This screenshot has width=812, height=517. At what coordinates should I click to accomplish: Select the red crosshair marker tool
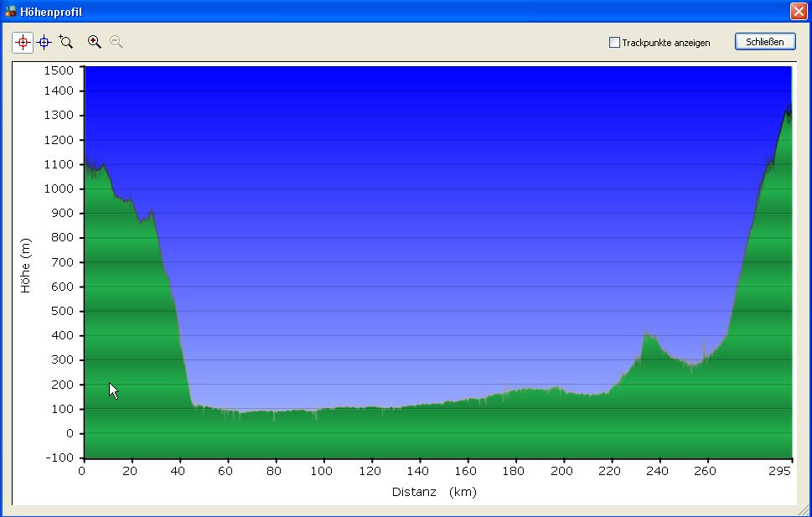click(23, 42)
